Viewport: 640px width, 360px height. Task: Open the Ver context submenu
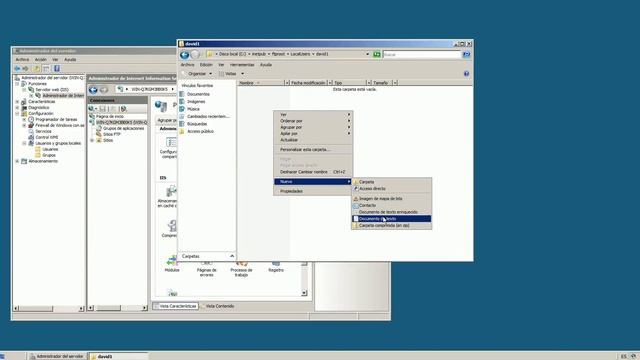click(313, 115)
